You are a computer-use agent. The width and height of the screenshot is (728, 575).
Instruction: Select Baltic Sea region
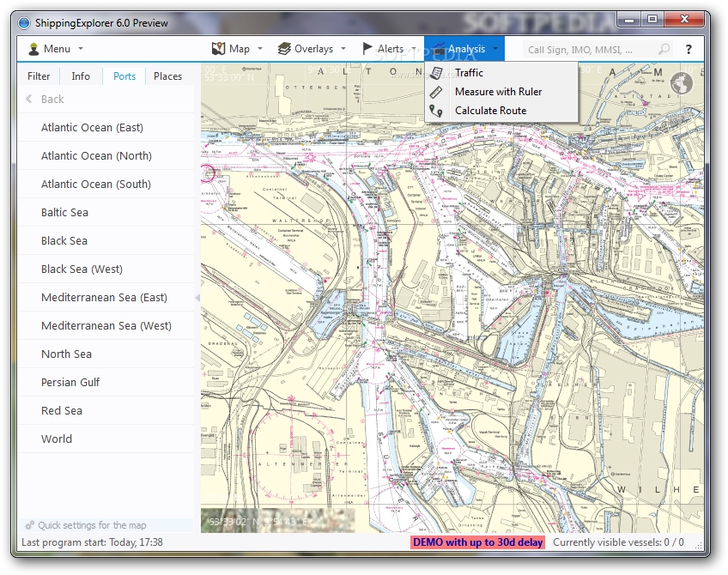pos(106,213)
